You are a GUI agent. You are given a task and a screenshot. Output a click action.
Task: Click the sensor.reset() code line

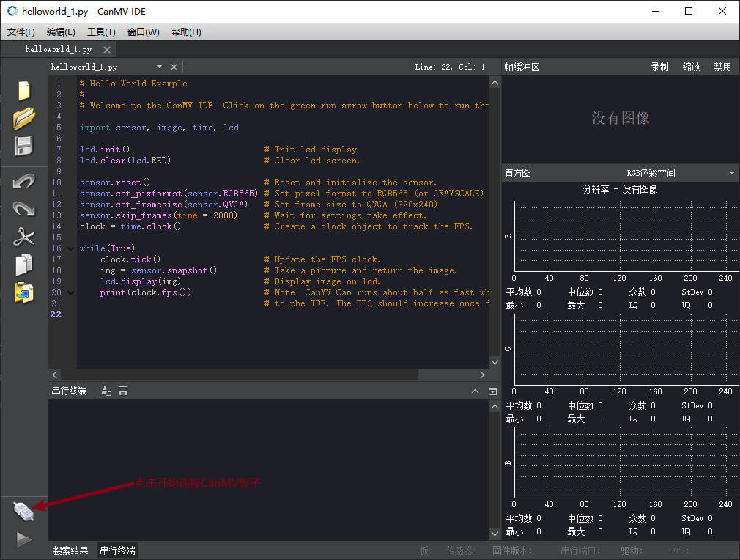tap(115, 183)
